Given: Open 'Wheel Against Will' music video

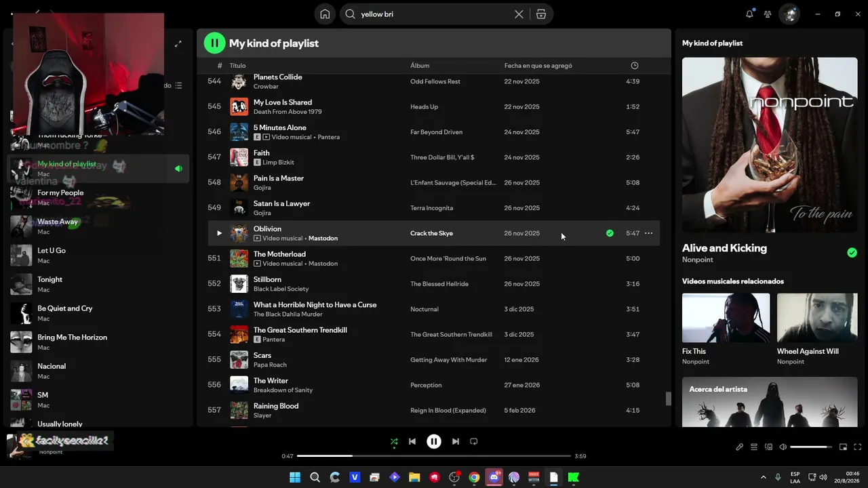Looking at the screenshot, I should [x=817, y=318].
